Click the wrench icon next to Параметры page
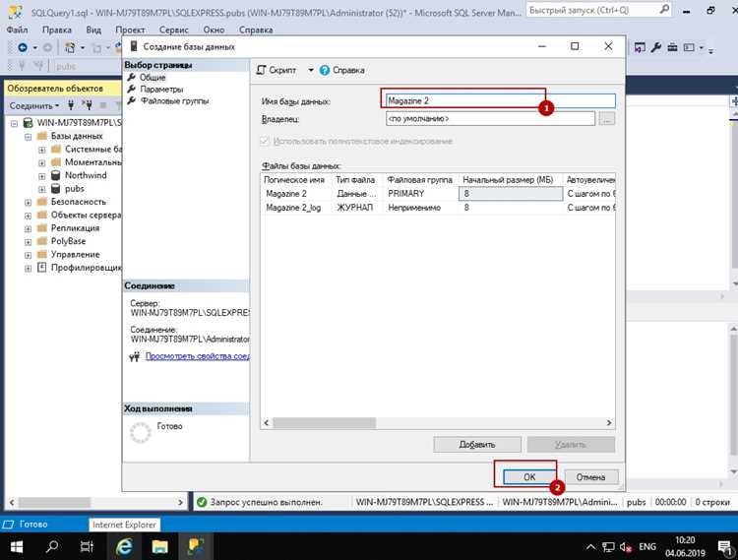 tap(132, 89)
